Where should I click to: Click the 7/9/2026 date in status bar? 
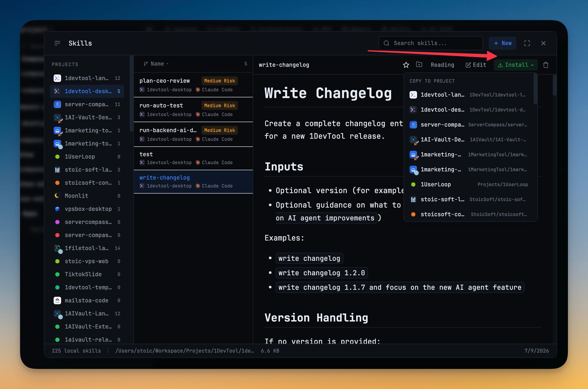pos(536,351)
